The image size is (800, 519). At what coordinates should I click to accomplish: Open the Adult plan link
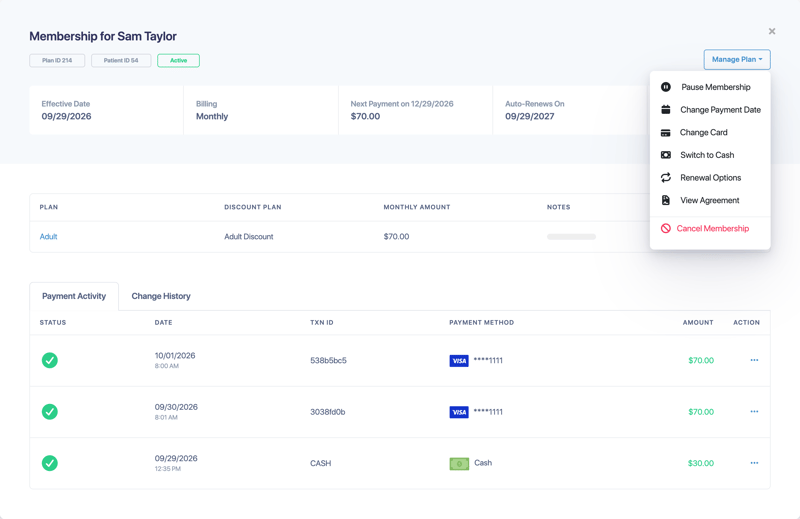point(48,236)
